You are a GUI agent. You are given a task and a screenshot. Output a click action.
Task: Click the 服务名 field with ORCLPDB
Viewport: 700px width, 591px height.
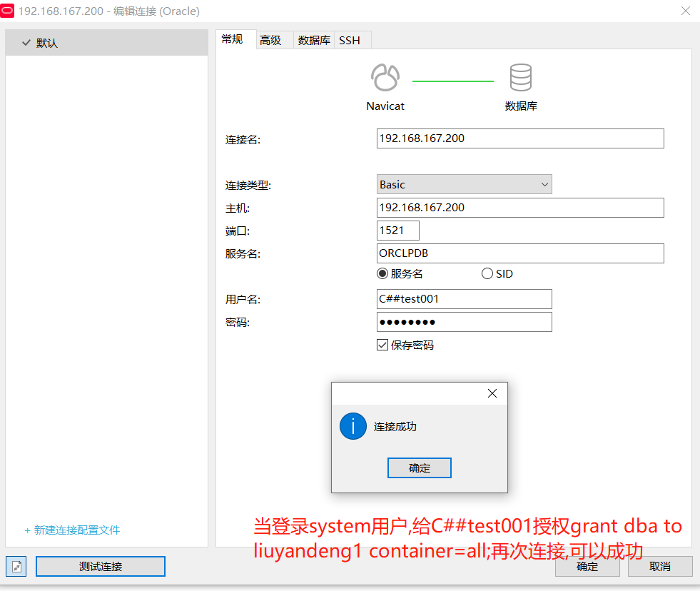[x=520, y=253]
